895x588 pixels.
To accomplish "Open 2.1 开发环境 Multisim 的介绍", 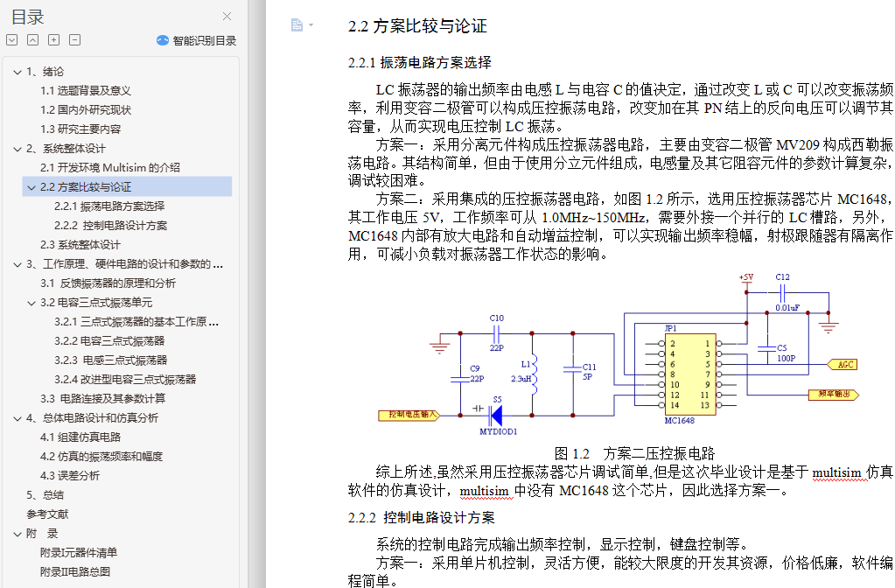I will [110, 168].
